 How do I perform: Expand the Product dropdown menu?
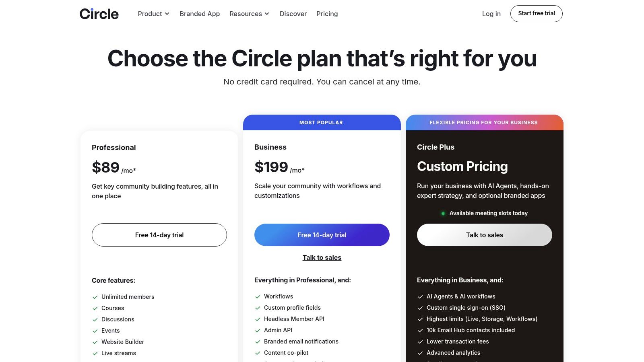point(153,14)
